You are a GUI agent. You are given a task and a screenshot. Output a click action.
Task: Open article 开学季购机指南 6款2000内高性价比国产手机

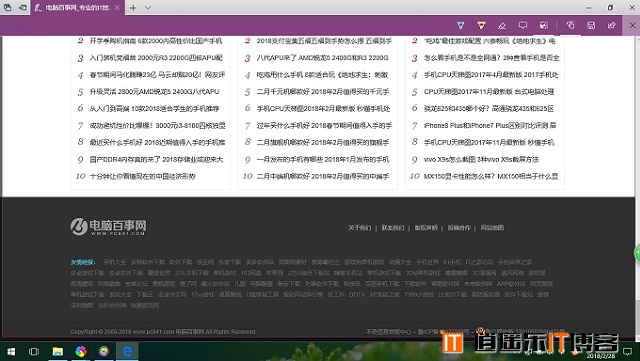[x=156, y=41]
